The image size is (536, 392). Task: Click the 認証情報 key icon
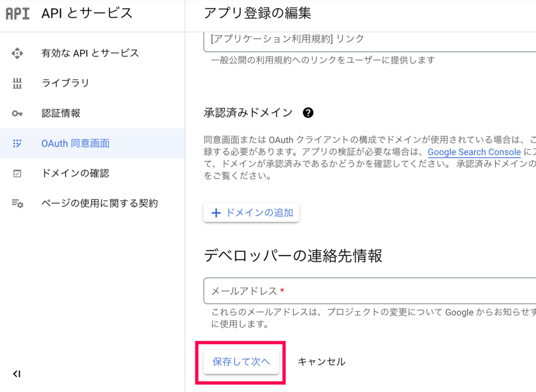coord(17,114)
